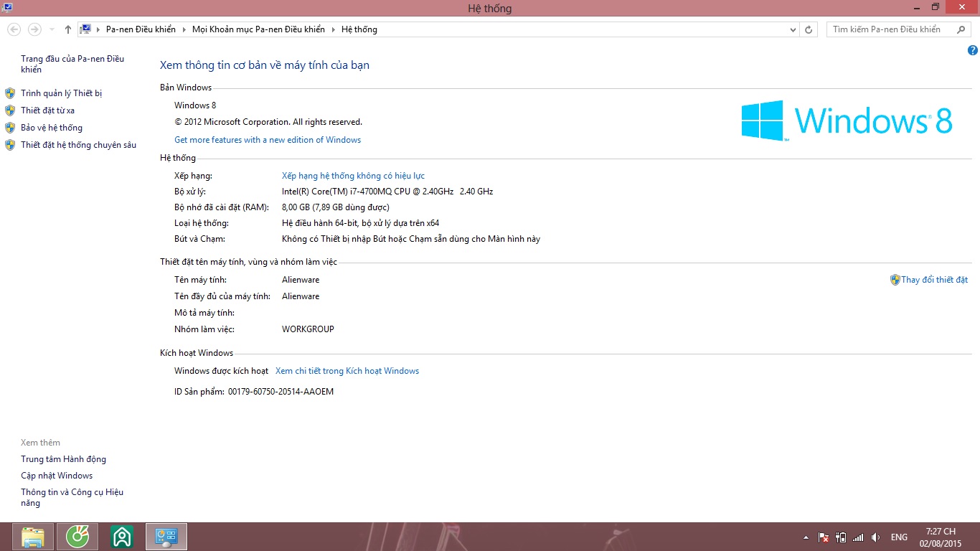Viewport: 980px width, 551px height.
Task: Click Get more features with a new edition link
Action: pos(268,140)
